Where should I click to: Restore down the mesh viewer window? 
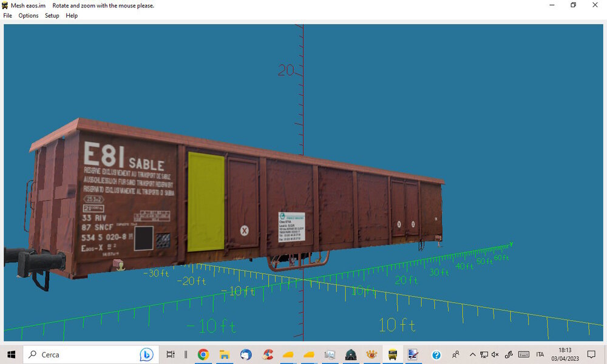(574, 5)
